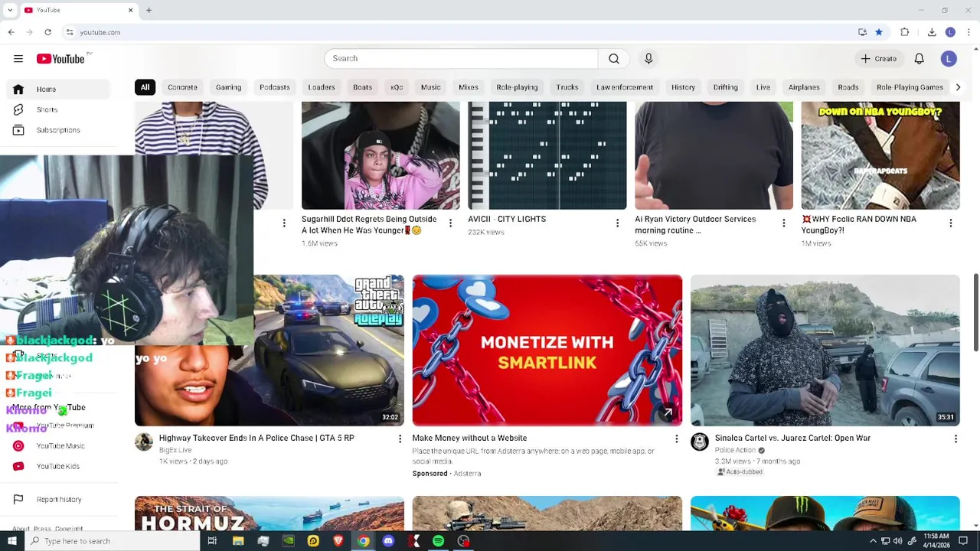Open Windows Start menu
The image size is (980, 551).
(11, 541)
